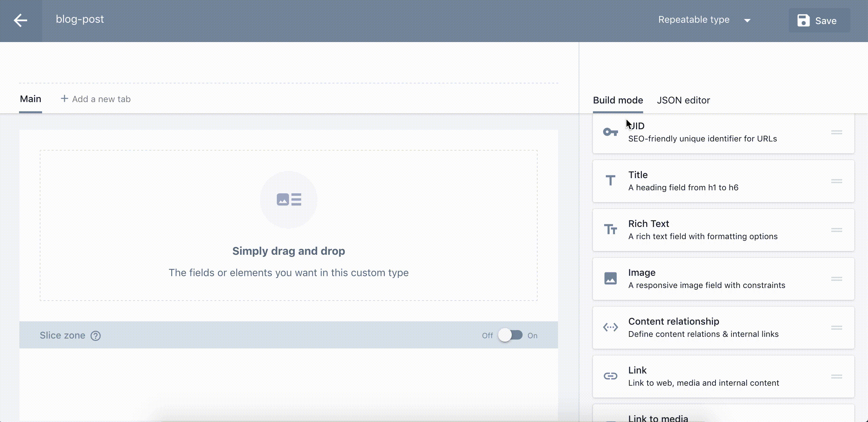Click the Rich Text field icon
Image resolution: width=868 pixels, height=422 pixels.
click(x=610, y=230)
